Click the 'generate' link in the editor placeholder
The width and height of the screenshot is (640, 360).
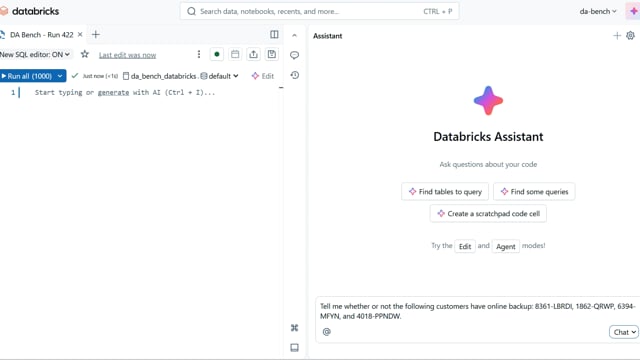point(113,93)
